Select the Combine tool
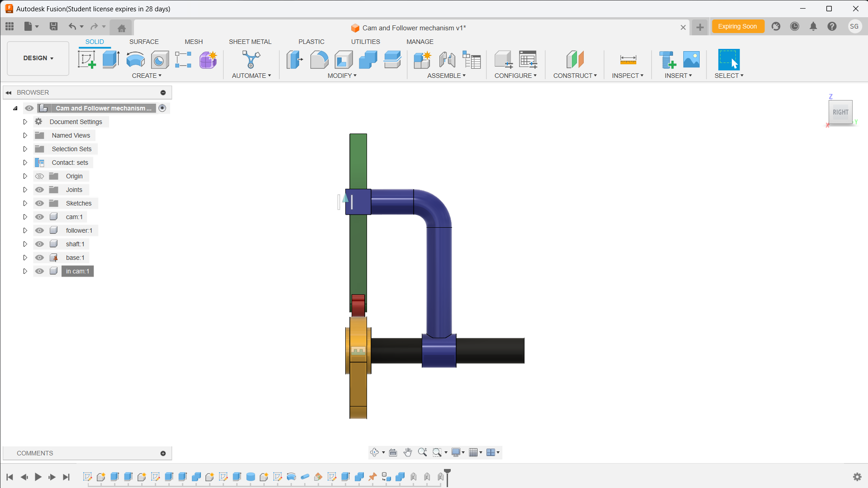The width and height of the screenshot is (868, 488). tap(368, 60)
